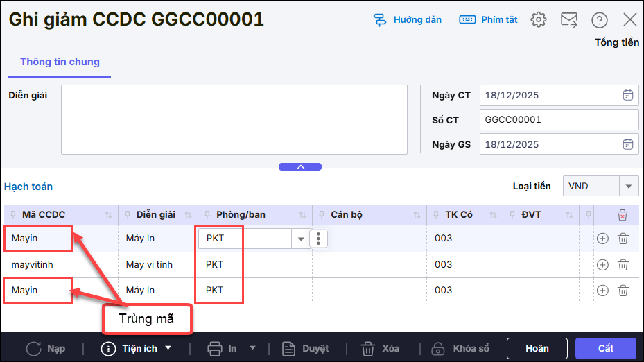Click Khóa sổ lock book button
Image resolution: width=644 pixels, height=362 pixels.
coord(460,349)
